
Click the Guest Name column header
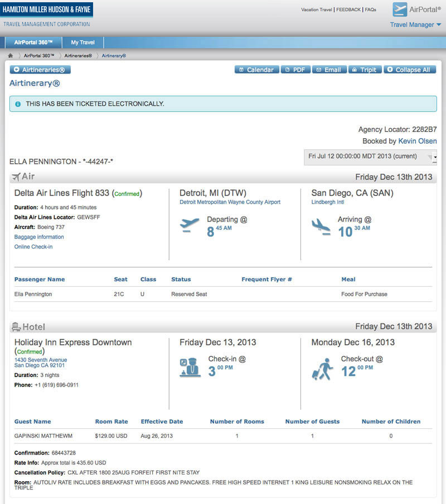(x=32, y=422)
